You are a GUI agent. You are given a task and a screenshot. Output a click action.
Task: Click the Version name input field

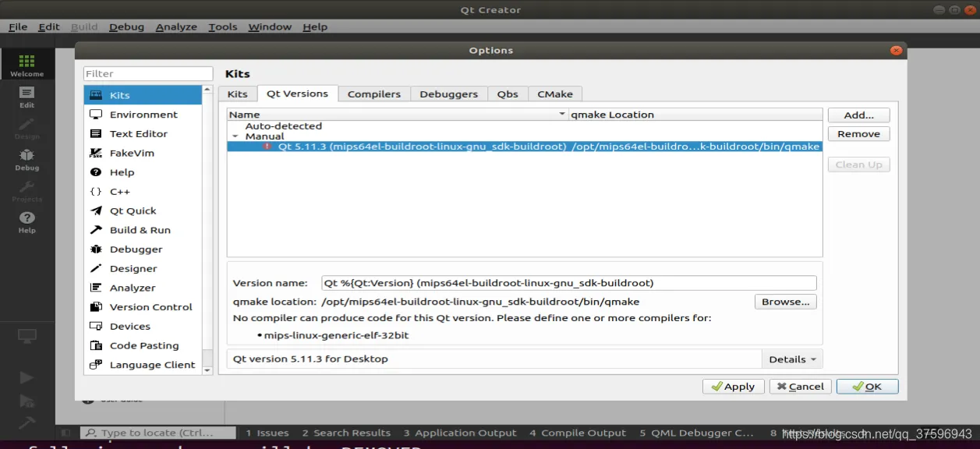(569, 283)
